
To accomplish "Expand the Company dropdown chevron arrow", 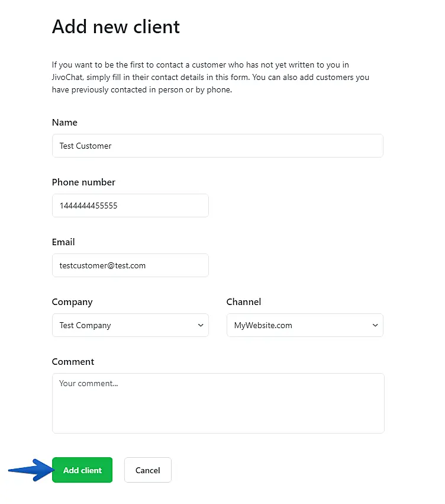I will point(200,325).
